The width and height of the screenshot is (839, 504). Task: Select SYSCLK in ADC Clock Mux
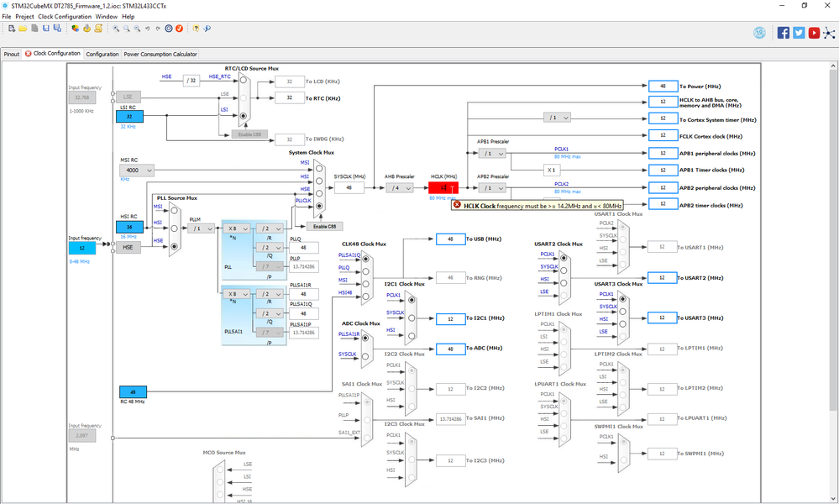[365, 356]
